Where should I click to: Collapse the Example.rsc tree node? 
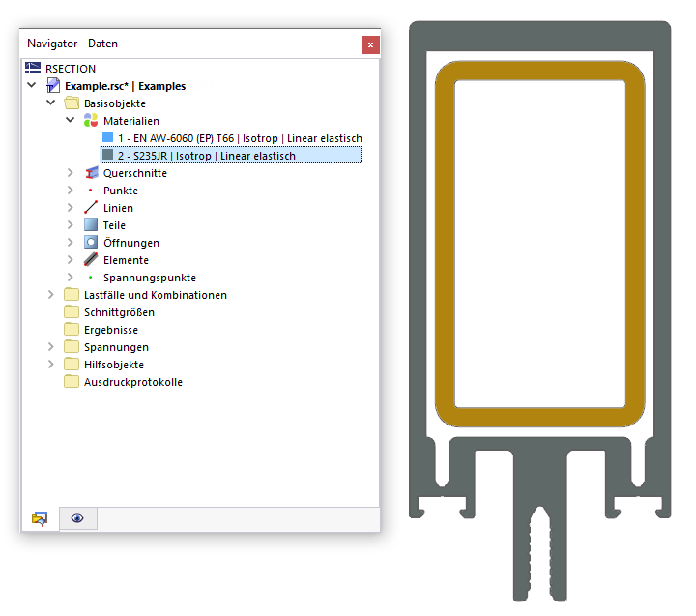pyautogui.click(x=32, y=85)
